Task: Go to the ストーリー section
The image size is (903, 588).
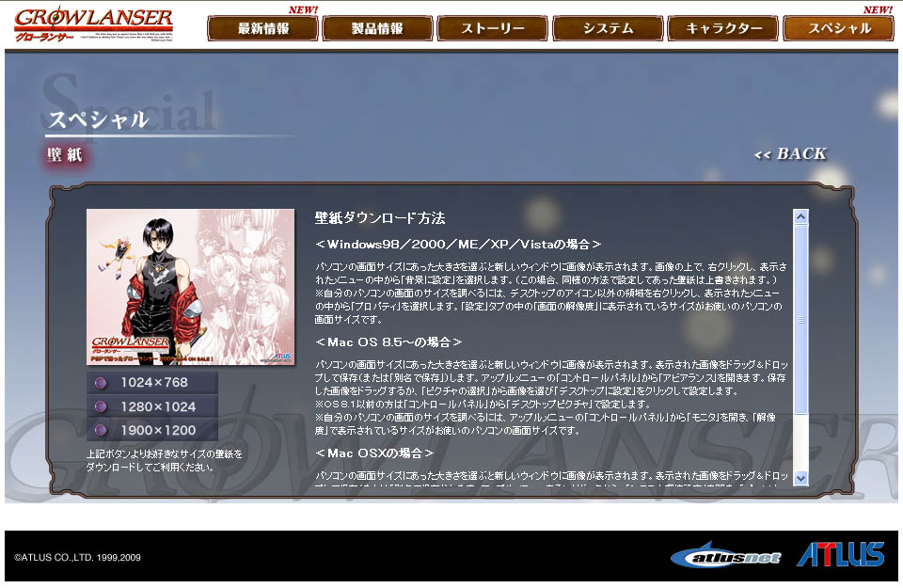Action: tap(492, 28)
